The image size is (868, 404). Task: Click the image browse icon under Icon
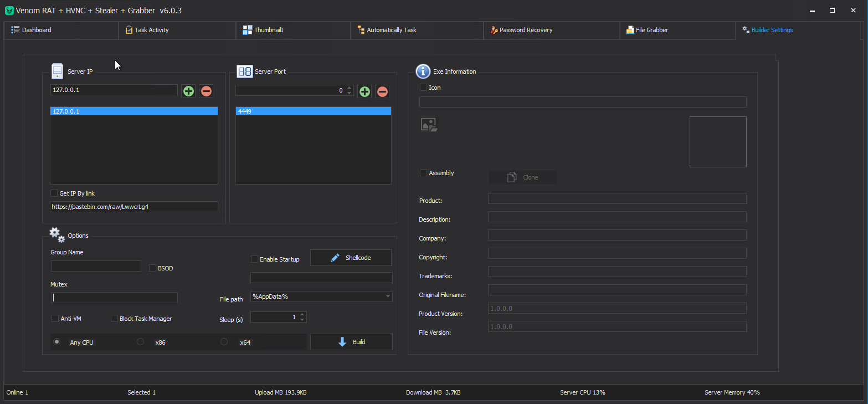point(429,125)
